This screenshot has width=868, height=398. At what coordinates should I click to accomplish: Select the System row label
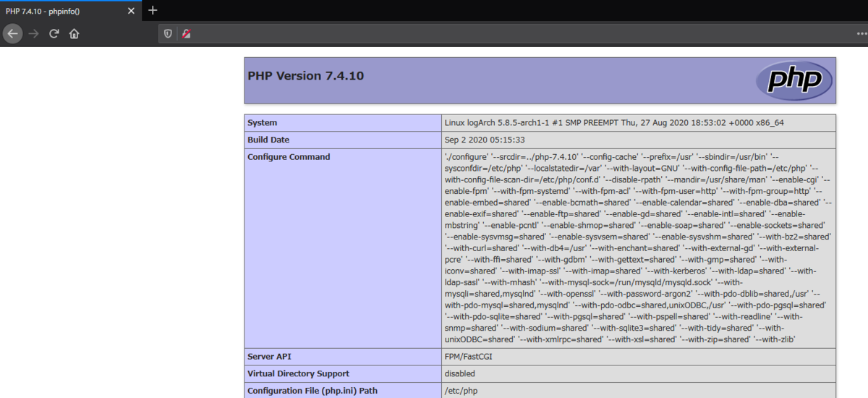coord(262,123)
